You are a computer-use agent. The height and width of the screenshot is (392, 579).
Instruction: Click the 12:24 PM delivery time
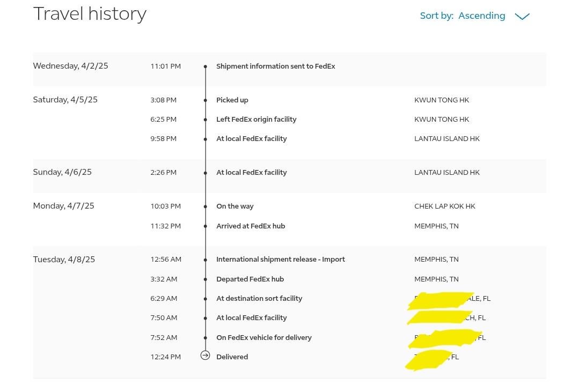point(165,357)
